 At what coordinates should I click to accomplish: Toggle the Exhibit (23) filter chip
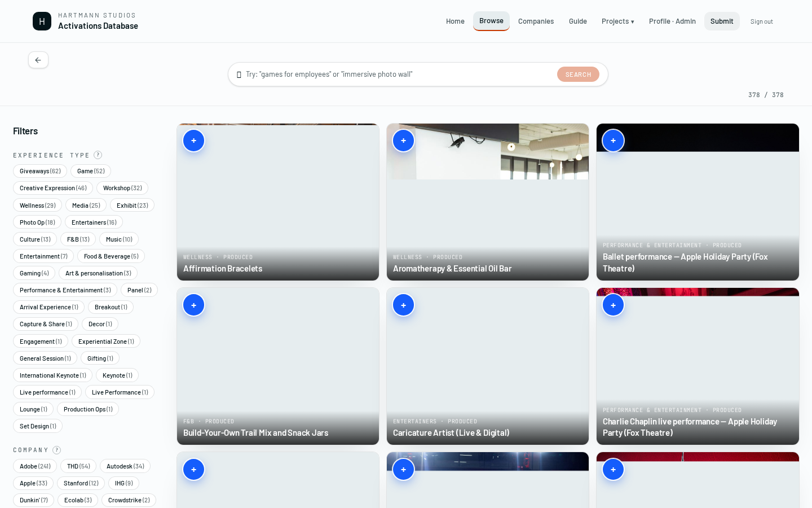click(133, 205)
